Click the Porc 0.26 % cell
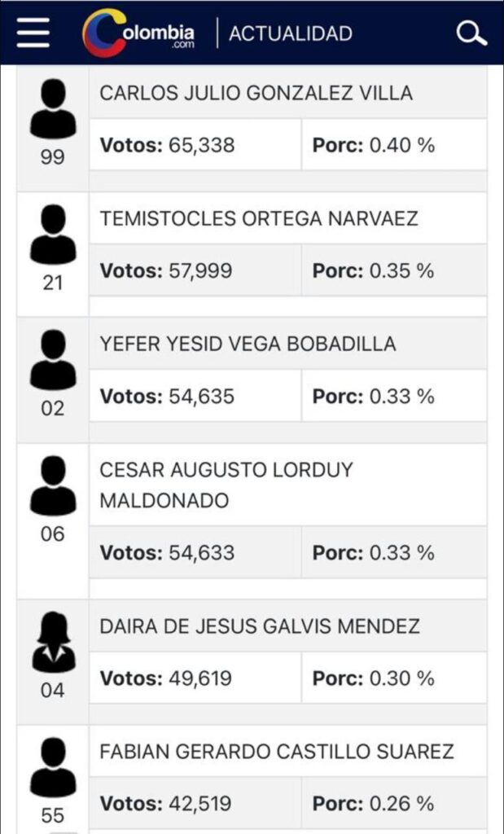The width and height of the screenshot is (504, 834). point(393,804)
